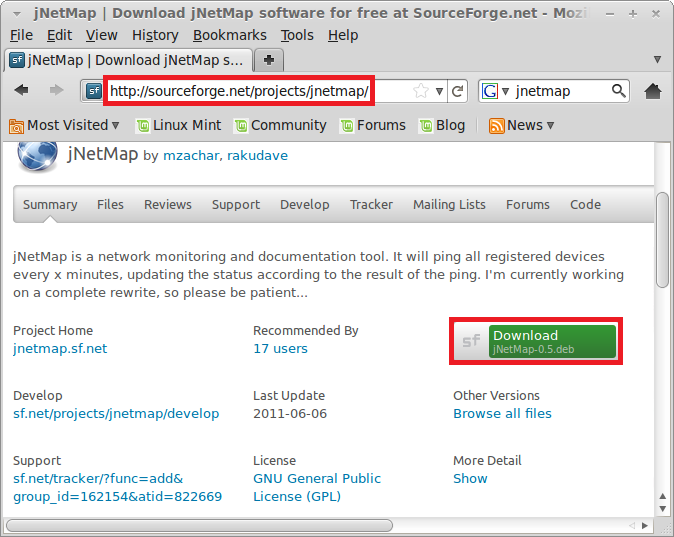Image resolution: width=674 pixels, height=537 pixels.
Task: Open the list all tabs dropdown
Action: [x=657, y=59]
